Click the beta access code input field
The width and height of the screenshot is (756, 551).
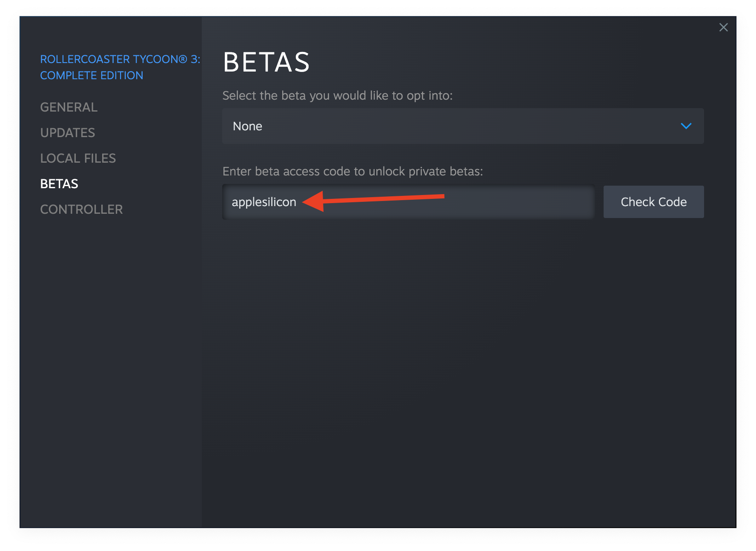pos(408,202)
